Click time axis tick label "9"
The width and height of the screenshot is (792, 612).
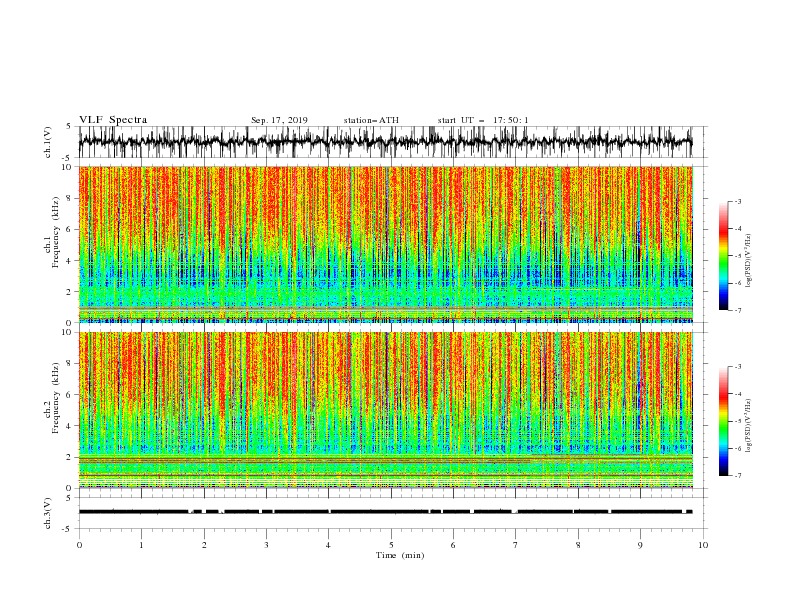tap(640, 545)
